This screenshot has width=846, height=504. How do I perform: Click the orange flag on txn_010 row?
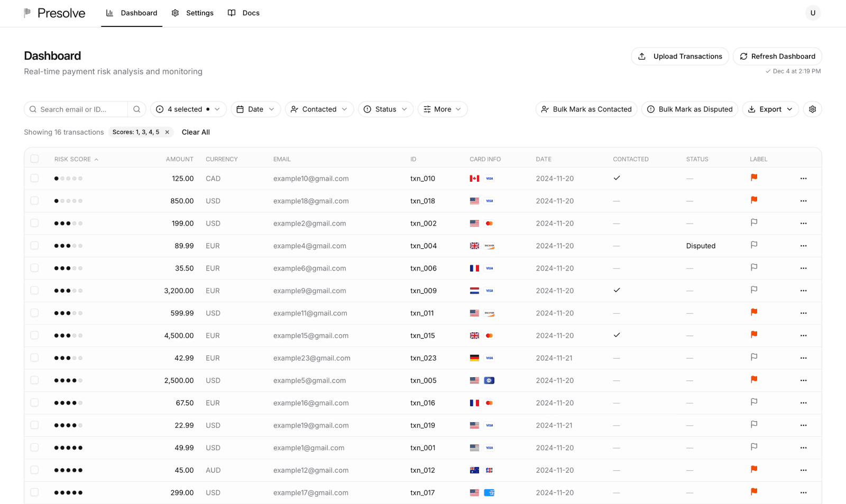point(754,178)
